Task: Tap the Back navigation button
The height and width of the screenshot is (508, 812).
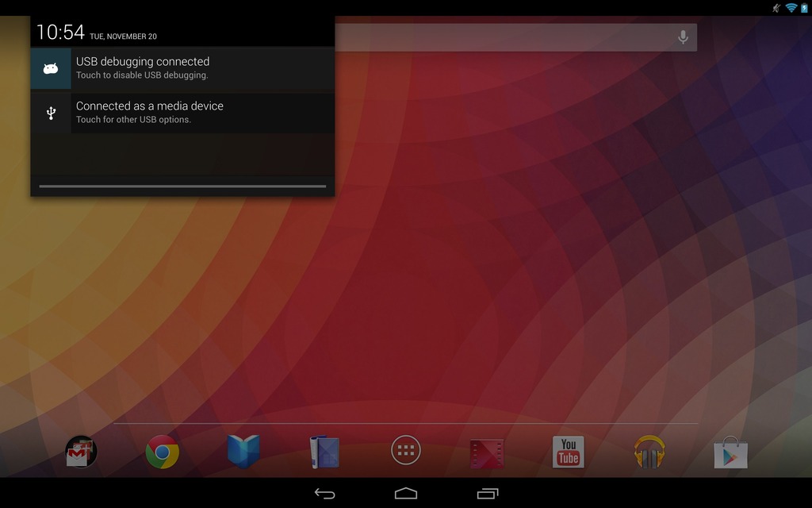Action: click(x=324, y=494)
